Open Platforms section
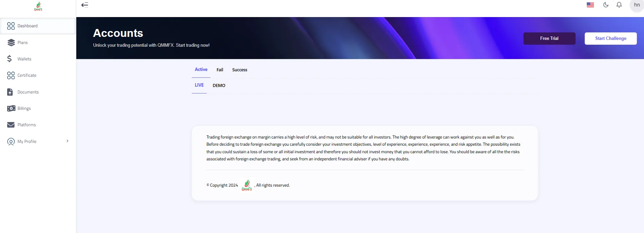 coord(38,125)
